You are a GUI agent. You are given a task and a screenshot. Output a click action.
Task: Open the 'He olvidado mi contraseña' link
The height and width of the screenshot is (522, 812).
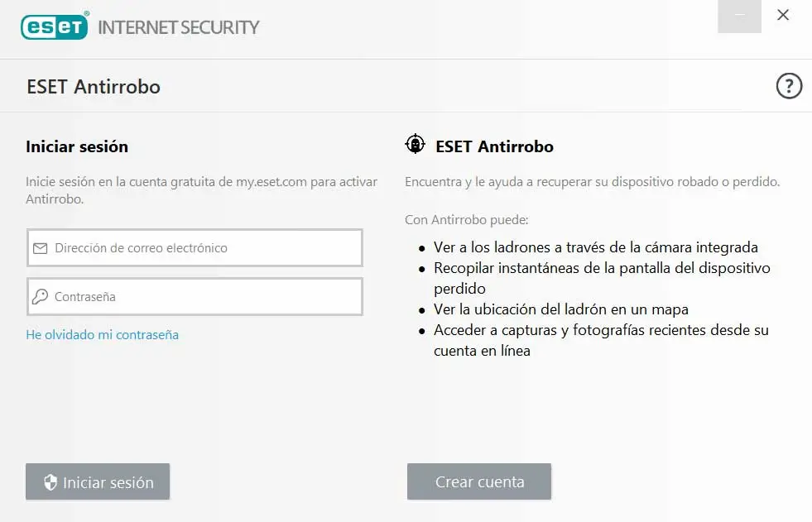click(x=102, y=335)
